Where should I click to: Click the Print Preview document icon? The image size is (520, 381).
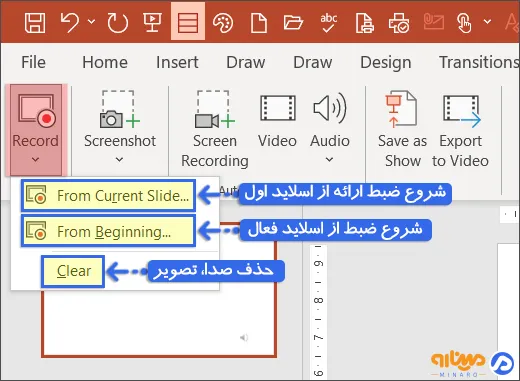click(x=364, y=23)
